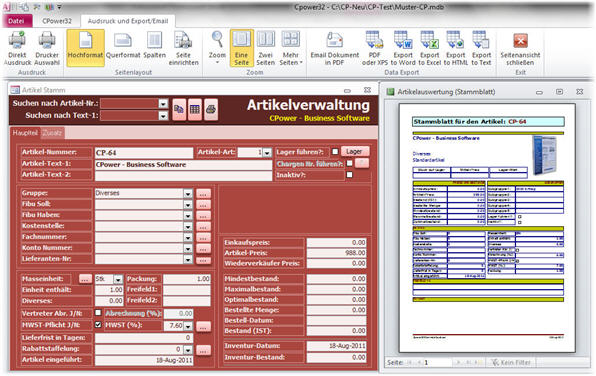Viewport: 596px width, 376px height.
Task: Open Seite einrichten page setup
Action: click(x=183, y=48)
